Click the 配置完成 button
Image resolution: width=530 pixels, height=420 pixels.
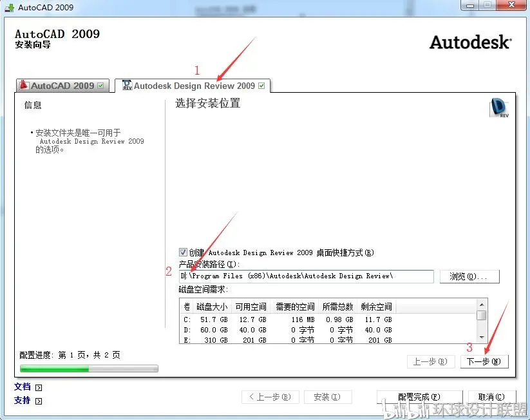click(419, 397)
